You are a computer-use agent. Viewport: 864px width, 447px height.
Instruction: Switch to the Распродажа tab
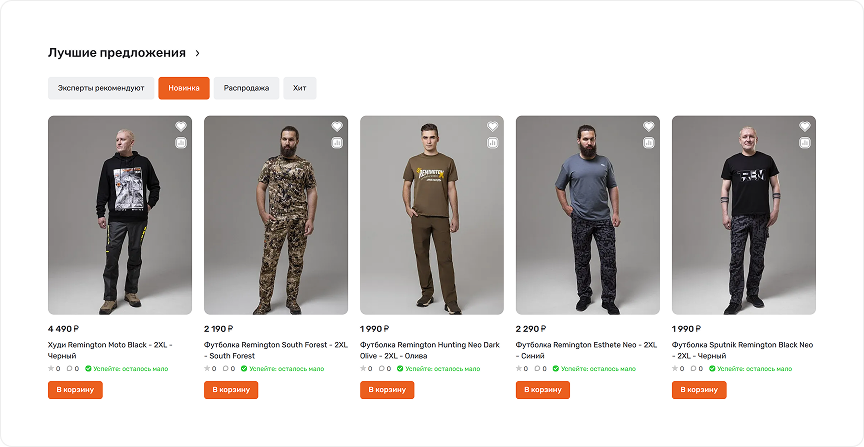pyautogui.click(x=246, y=88)
